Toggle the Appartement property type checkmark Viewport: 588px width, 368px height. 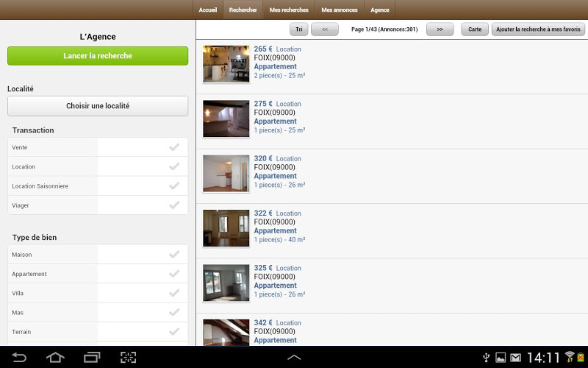pyautogui.click(x=174, y=274)
